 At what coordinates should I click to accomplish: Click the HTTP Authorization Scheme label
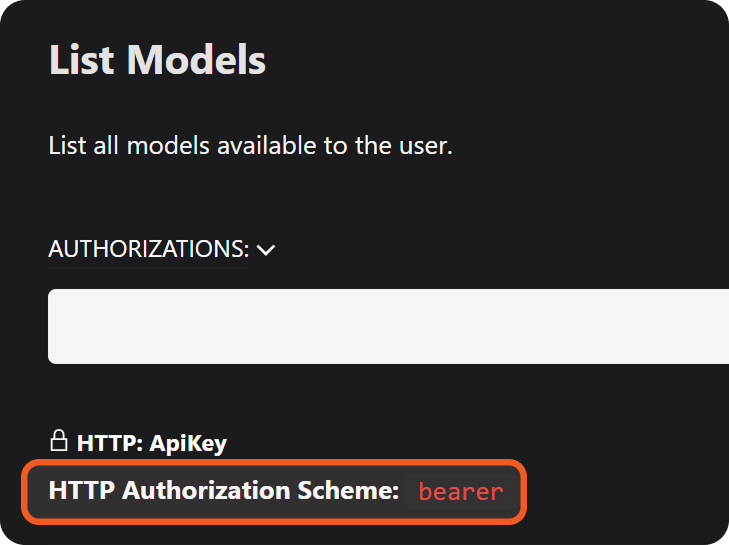[x=224, y=490]
